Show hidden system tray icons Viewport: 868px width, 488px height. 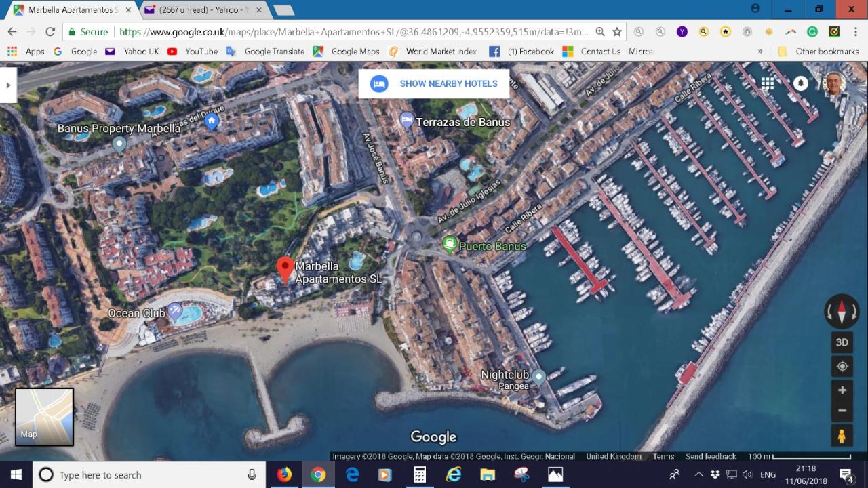tap(698, 474)
